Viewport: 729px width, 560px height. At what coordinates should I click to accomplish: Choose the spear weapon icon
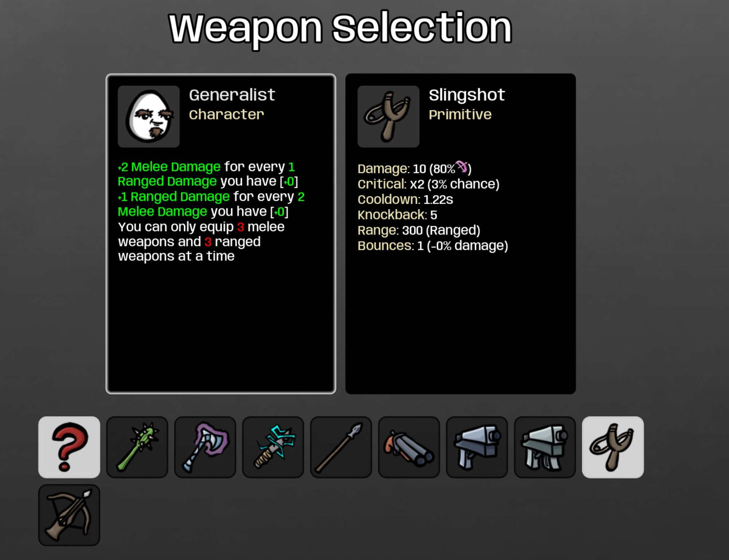(x=341, y=447)
